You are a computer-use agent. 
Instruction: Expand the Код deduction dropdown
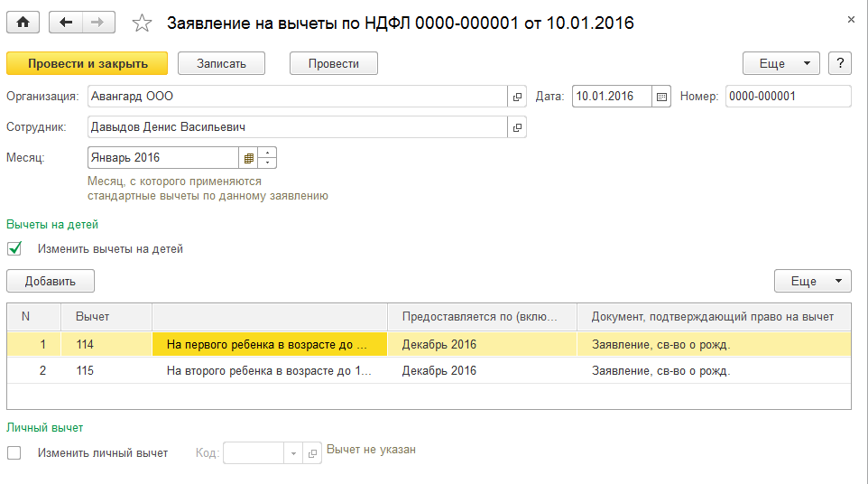pos(293,453)
